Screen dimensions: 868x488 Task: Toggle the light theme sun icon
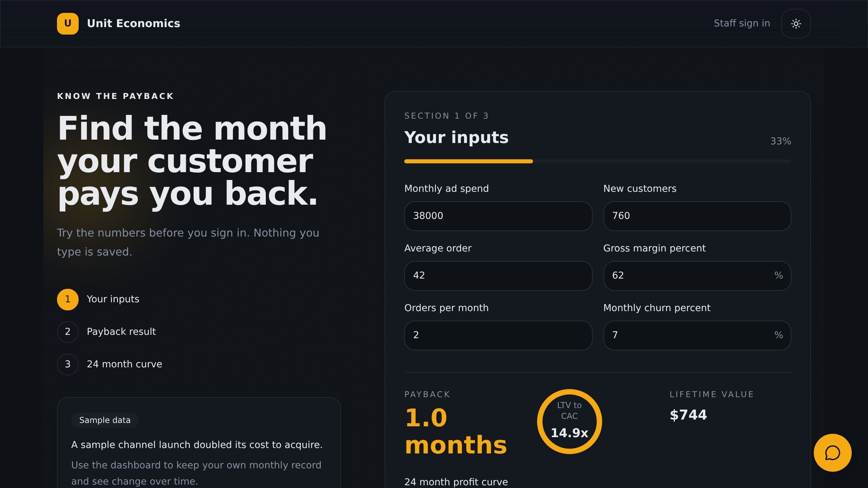point(796,24)
